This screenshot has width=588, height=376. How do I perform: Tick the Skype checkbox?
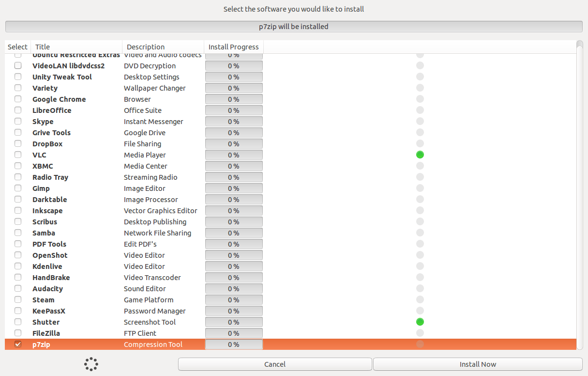coord(18,121)
